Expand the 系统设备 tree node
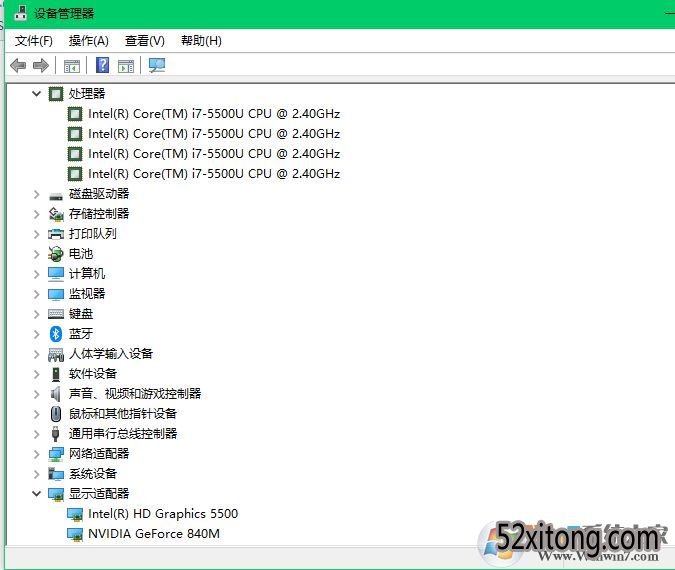This screenshot has height=570, width=675. [x=37, y=474]
